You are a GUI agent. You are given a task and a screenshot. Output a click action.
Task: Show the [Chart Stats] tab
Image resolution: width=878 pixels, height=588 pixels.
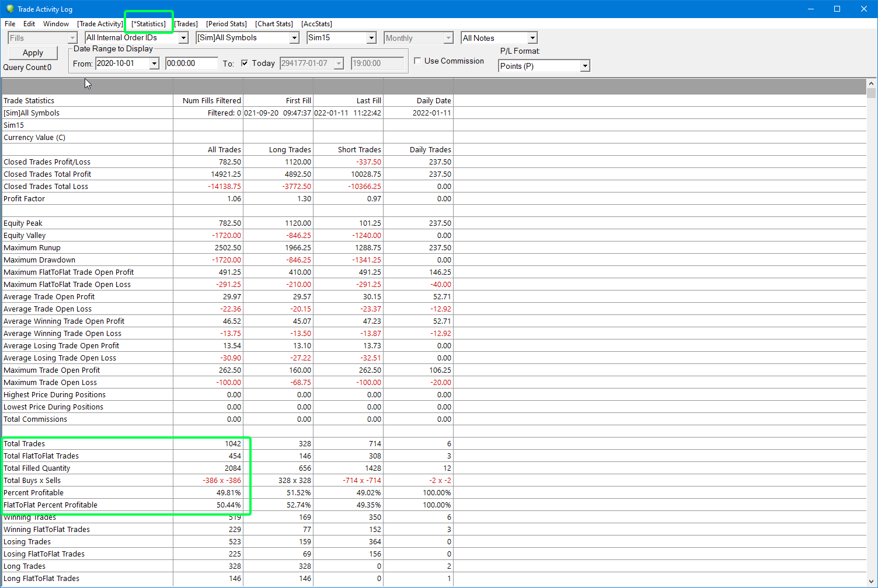point(274,24)
